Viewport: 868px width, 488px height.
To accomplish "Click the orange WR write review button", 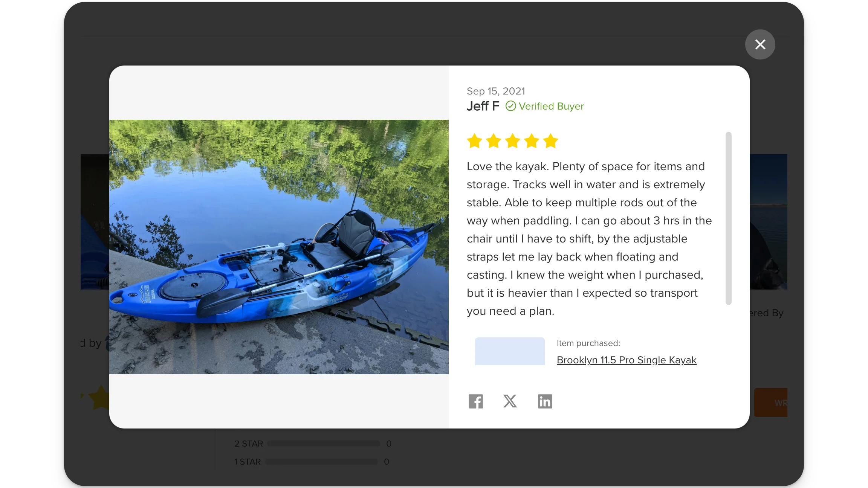I will pyautogui.click(x=771, y=402).
